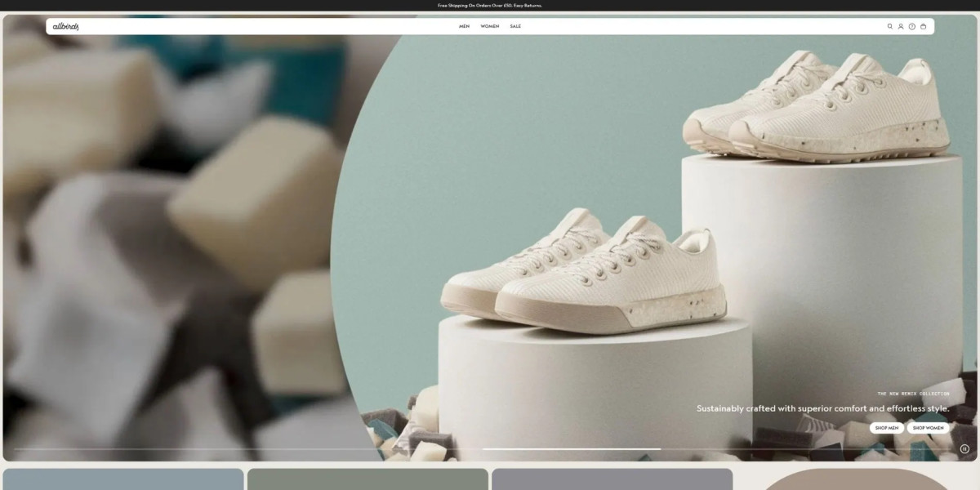Open the search magnifier icon
The width and height of the screenshot is (980, 490).
pos(890,26)
